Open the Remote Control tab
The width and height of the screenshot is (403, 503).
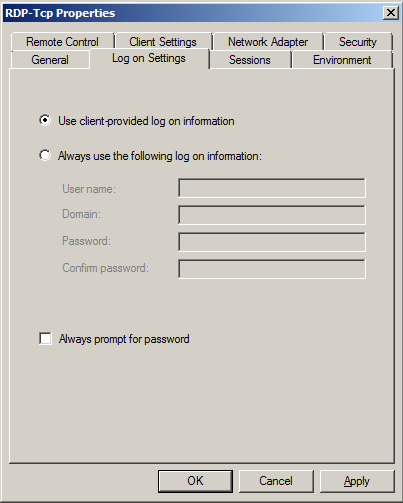(x=62, y=42)
